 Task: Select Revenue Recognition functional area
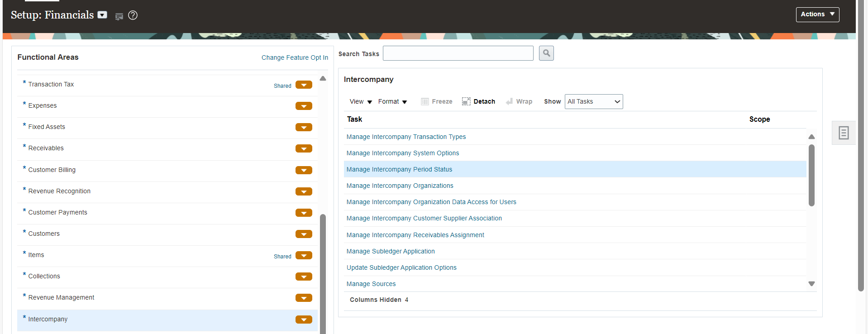59,191
